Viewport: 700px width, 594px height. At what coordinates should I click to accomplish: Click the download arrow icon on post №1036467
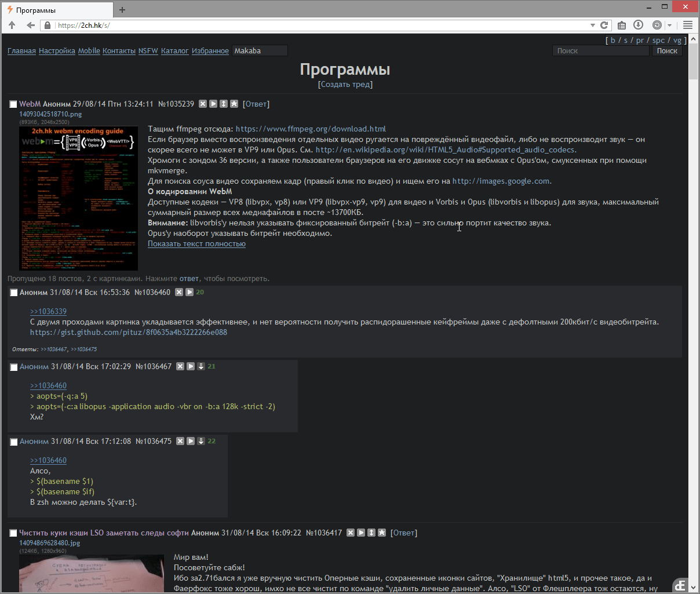(x=201, y=366)
